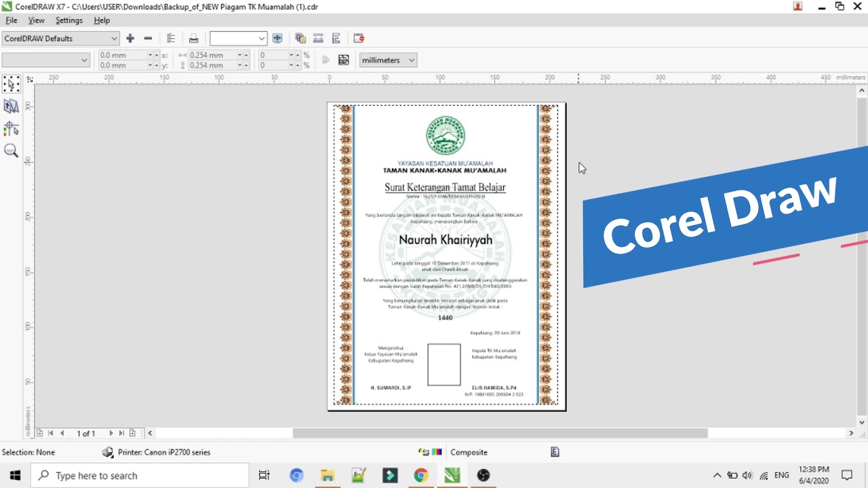Click the ENG language indicator
This screenshot has height=488, width=868.
(781, 475)
